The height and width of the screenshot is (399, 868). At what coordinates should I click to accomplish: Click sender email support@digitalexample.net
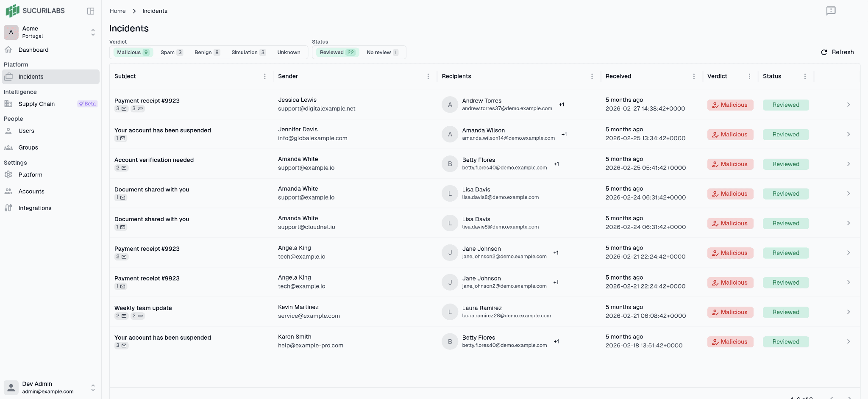point(317,108)
